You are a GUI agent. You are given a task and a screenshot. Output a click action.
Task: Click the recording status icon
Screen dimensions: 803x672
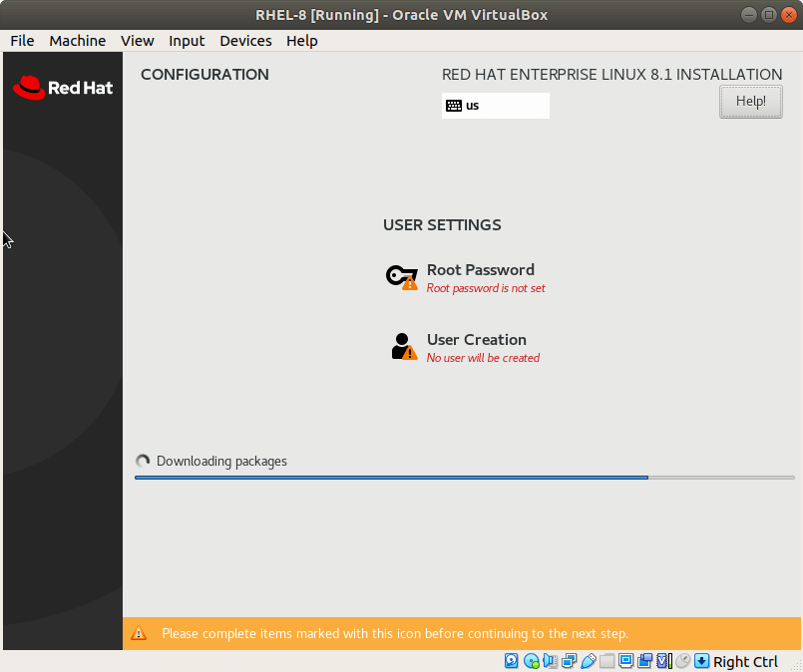[x=644, y=661]
